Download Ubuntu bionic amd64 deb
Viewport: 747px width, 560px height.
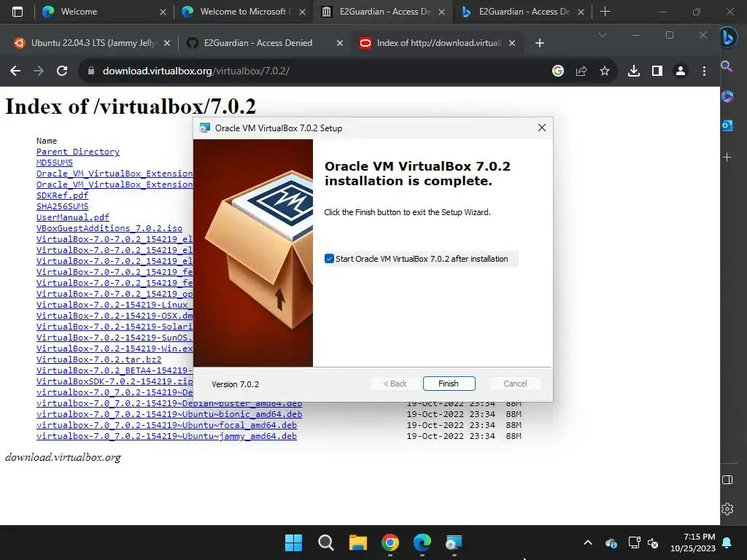tap(169, 414)
